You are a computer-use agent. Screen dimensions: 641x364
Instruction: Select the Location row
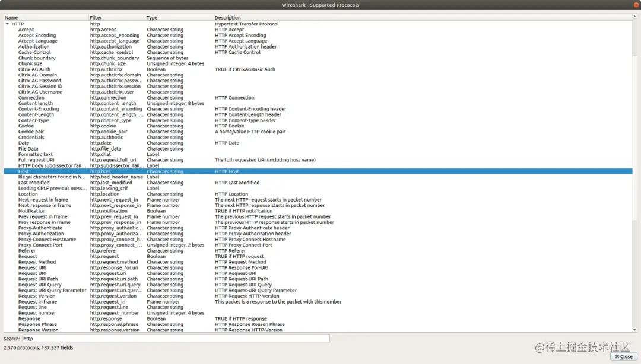click(x=318, y=194)
